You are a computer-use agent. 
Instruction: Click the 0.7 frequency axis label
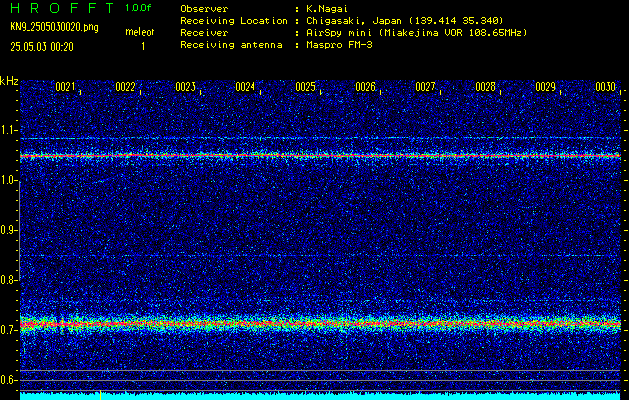pyautogui.click(x=8, y=330)
